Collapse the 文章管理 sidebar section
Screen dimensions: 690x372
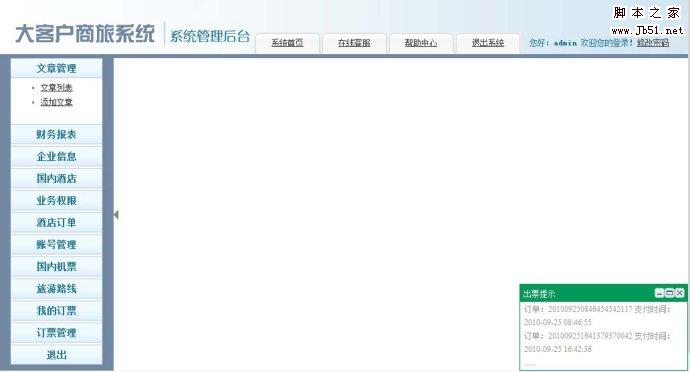(x=56, y=68)
